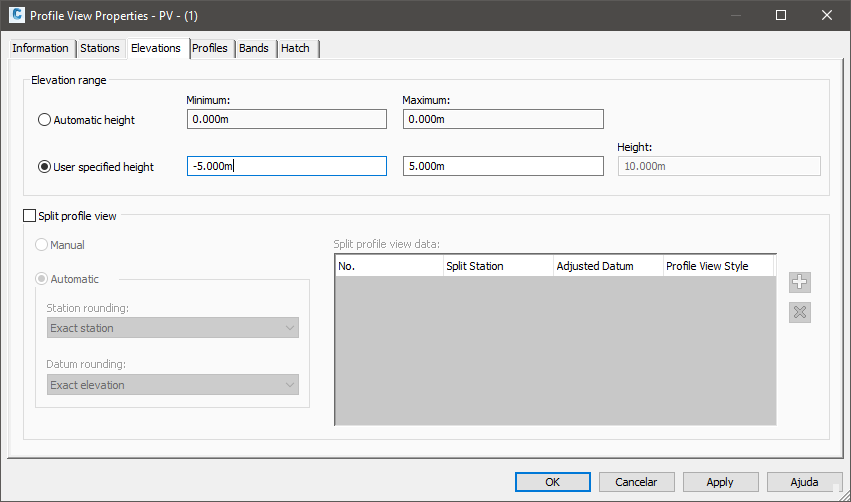Screen dimensions: 851x502
Task: Expand the Datum rounding dropdown
Action: pos(173,385)
